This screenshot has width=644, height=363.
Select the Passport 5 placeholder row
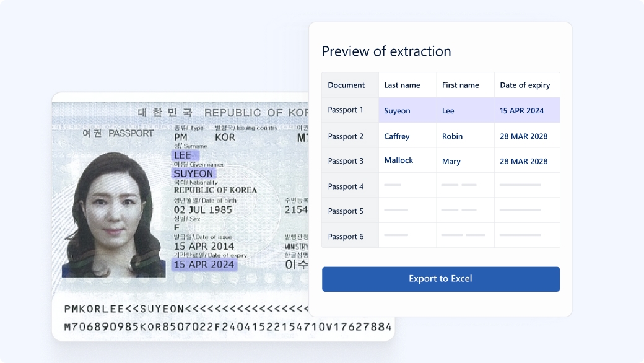[x=440, y=210]
